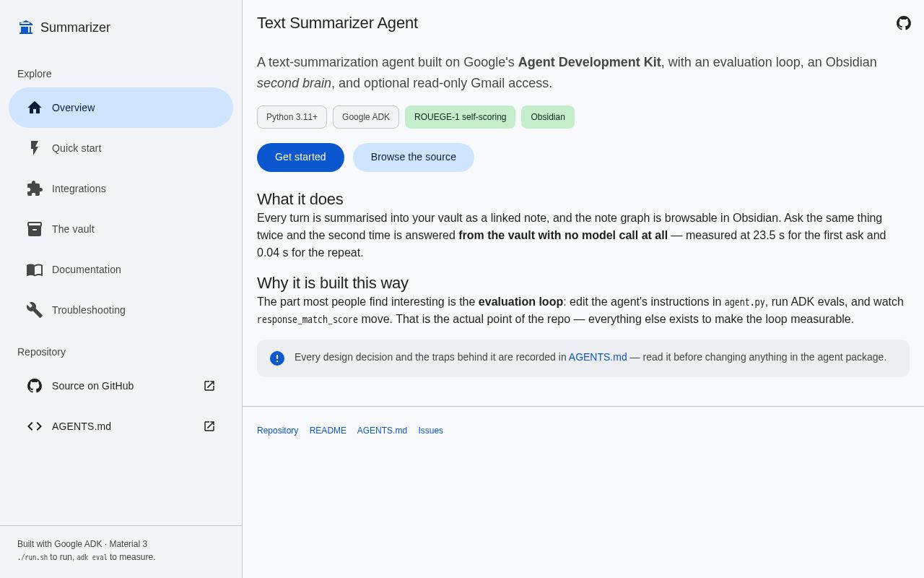Open the Documentation nav entry
The width and height of the screenshot is (924, 578).
point(121,269)
